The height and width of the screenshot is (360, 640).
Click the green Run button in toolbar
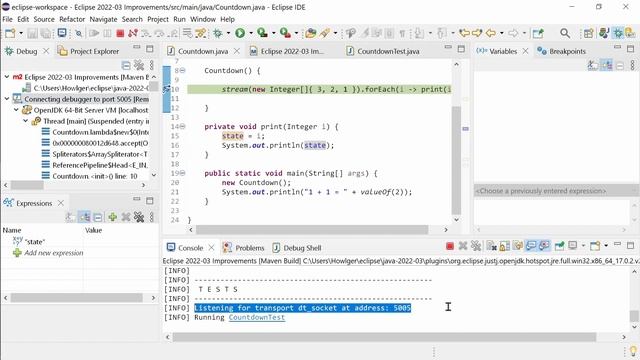240,33
